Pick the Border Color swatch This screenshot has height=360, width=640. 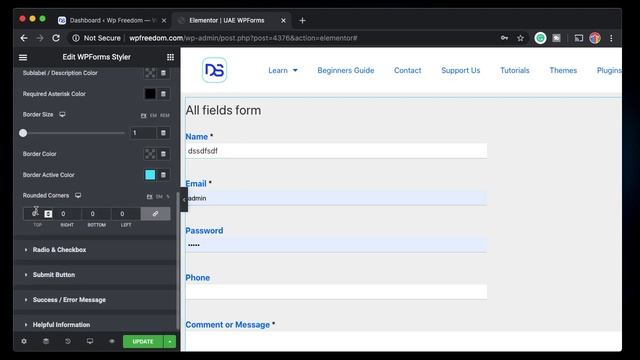[x=150, y=154]
